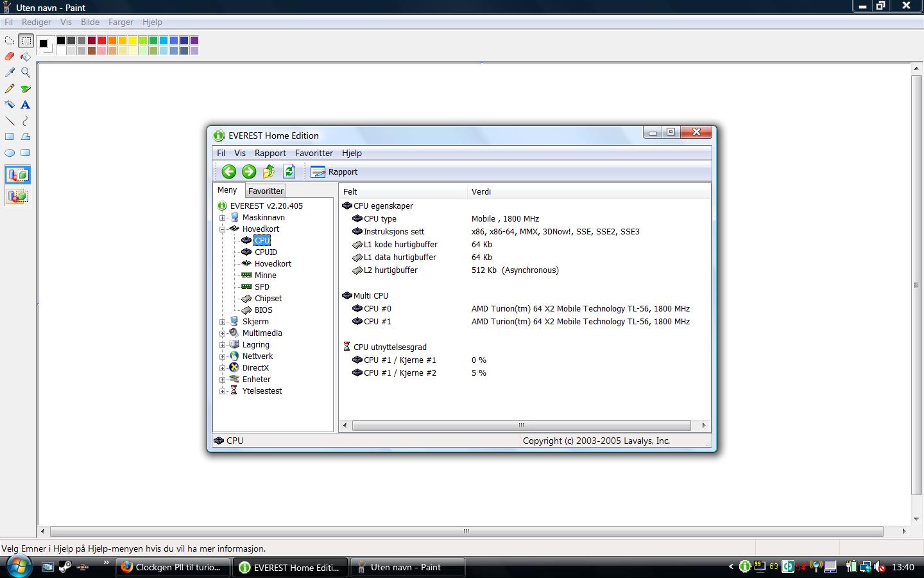
Task: Open Paint's Fil menu
Action: 8,22
